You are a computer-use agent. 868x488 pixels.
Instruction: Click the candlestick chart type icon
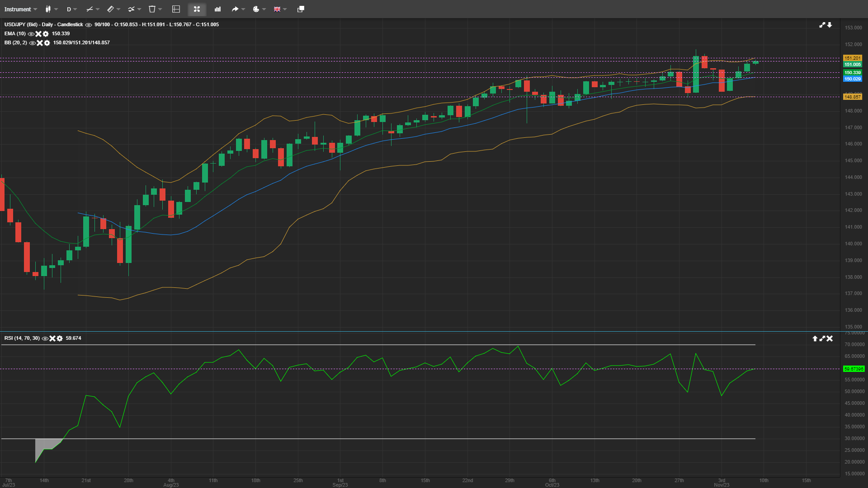48,9
